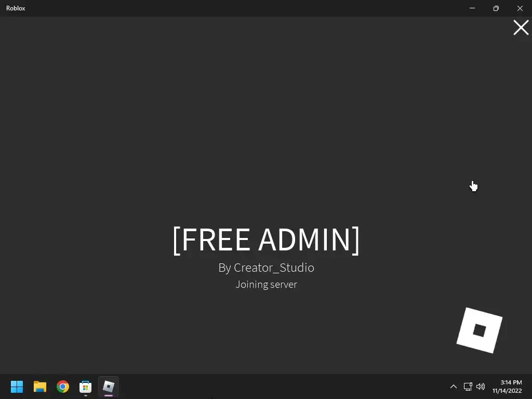Open Google Chrome from the taskbar
Viewport: 532px width, 399px height.
63,387
